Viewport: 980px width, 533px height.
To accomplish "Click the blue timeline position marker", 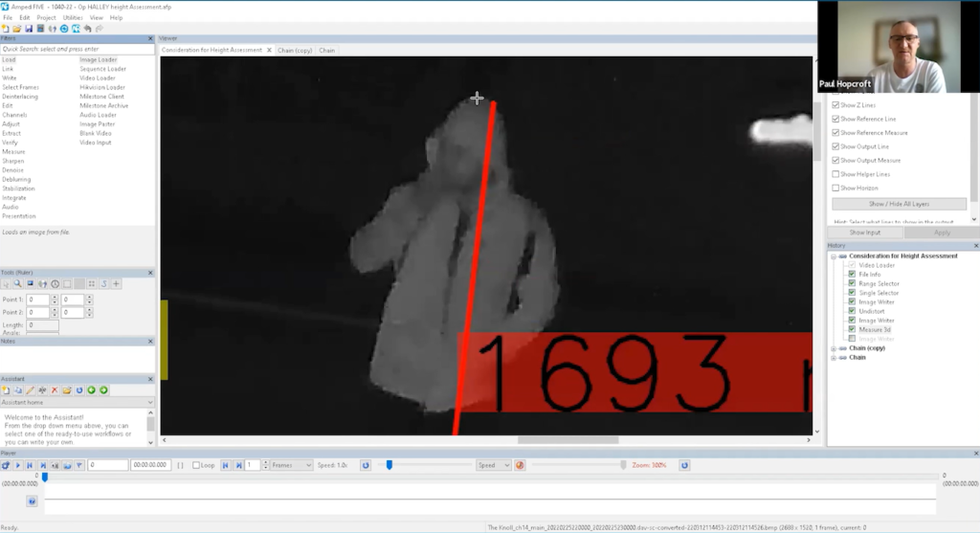I will (x=44, y=477).
